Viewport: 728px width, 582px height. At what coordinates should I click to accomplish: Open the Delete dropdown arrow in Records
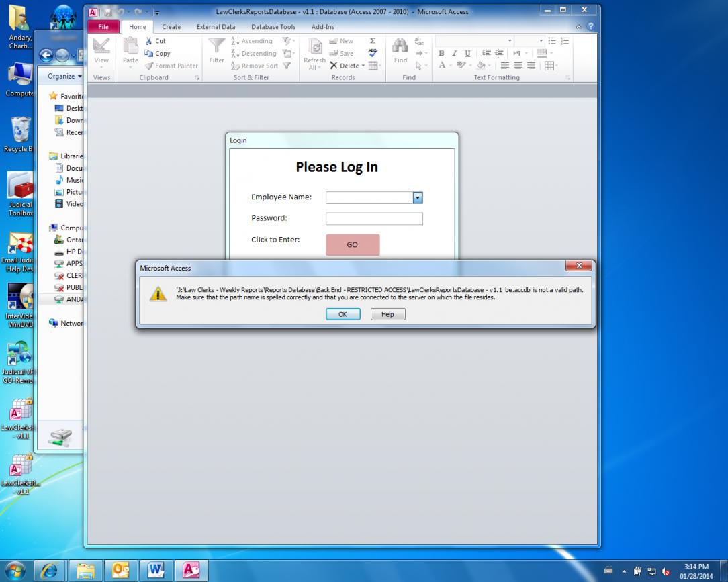[363, 66]
